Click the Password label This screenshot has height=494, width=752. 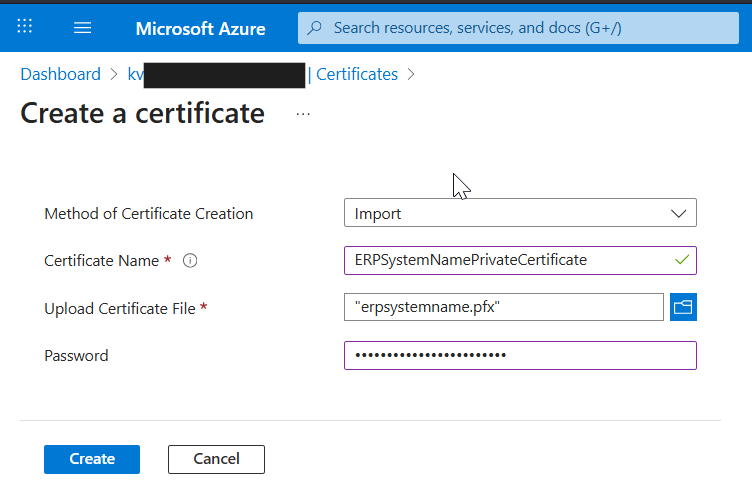tap(76, 355)
